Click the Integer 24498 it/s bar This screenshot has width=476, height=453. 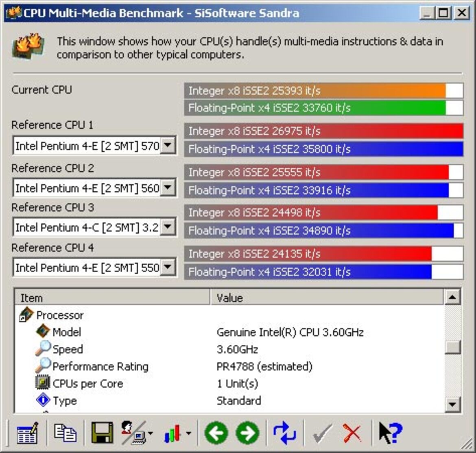click(323, 212)
